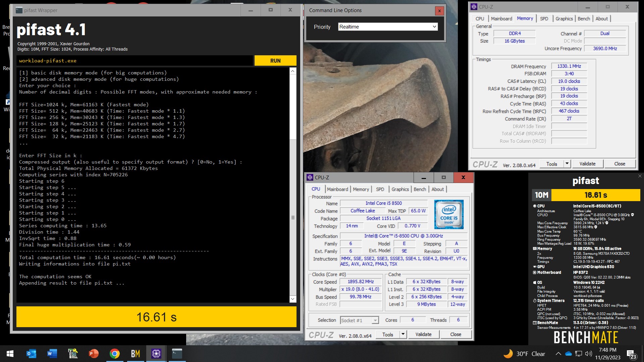Open the notification center with 23 alerts

tap(631, 354)
